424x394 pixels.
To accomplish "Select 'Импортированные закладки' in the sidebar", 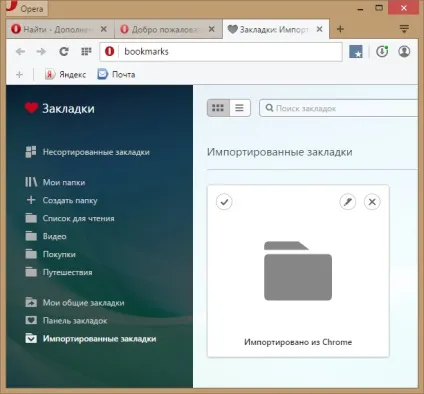I will tap(91, 339).
